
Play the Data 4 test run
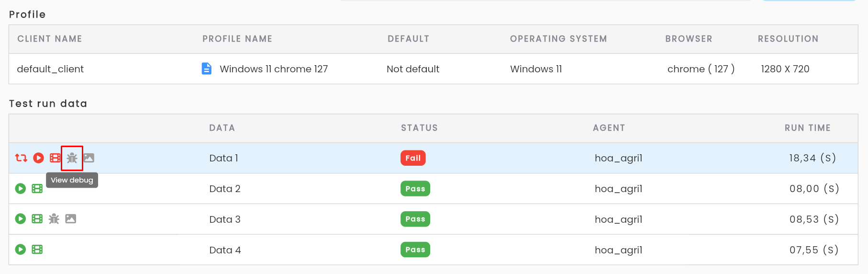[x=20, y=249]
